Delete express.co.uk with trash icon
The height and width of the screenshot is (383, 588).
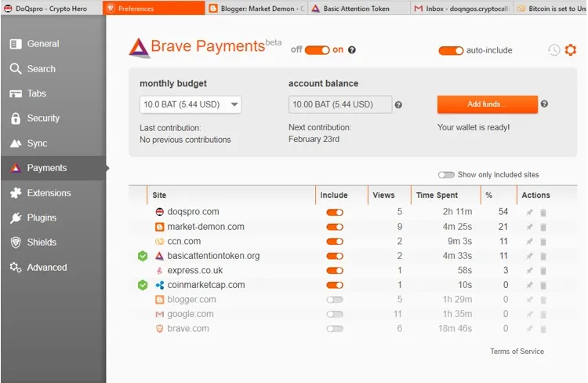(543, 271)
